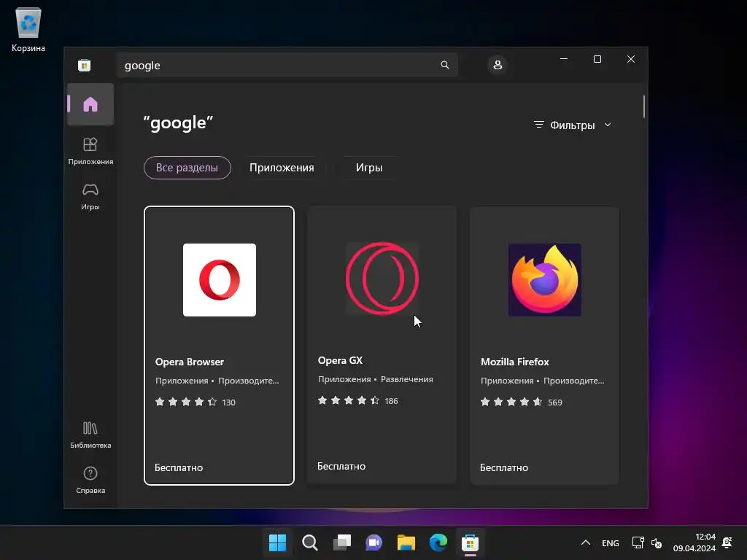This screenshot has height=560, width=747.
Task: Open the Игры section in the sidebar
Action: click(90, 196)
